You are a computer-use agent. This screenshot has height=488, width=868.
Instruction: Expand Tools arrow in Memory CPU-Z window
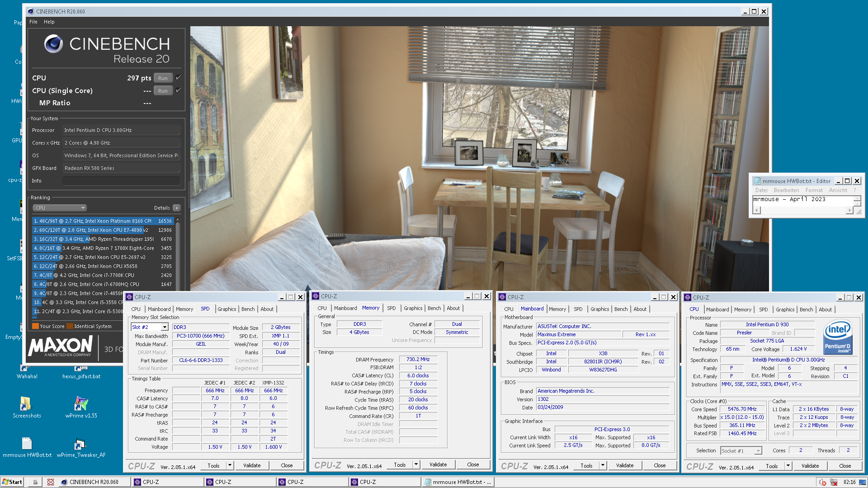point(416,465)
